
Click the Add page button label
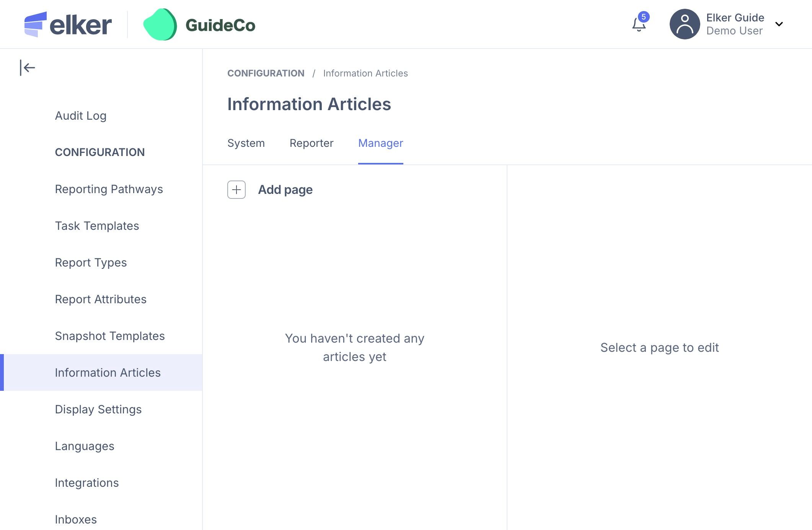click(x=285, y=190)
